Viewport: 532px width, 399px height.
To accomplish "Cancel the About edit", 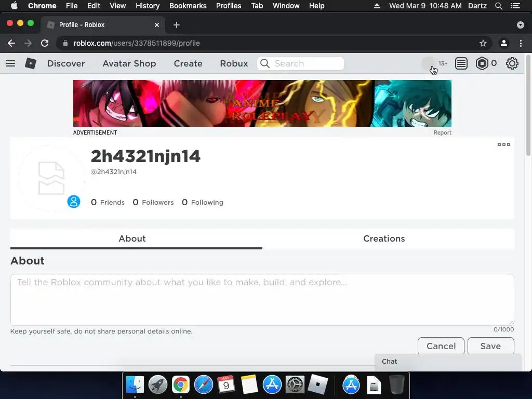I will [x=441, y=345].
